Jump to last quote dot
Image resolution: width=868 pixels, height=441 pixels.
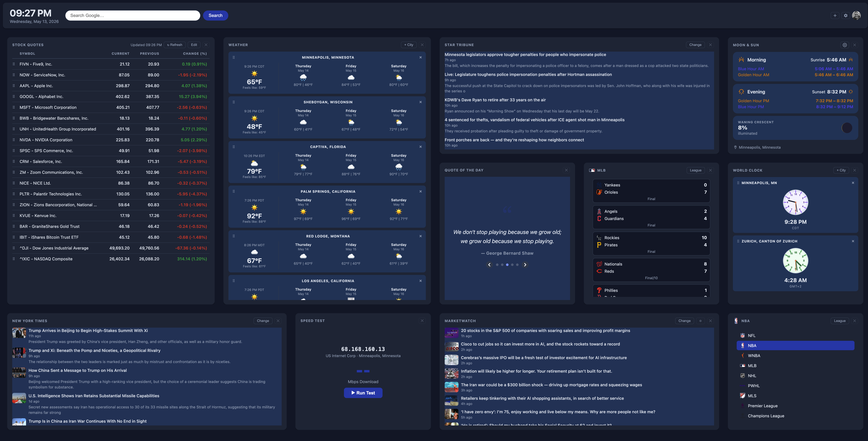(x=517, y=265)
